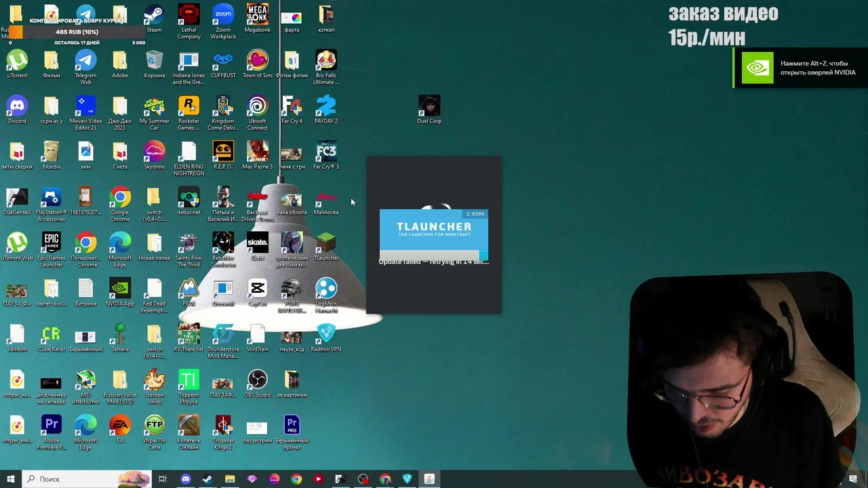Open Task View on the taskbar

coord(163,479)
